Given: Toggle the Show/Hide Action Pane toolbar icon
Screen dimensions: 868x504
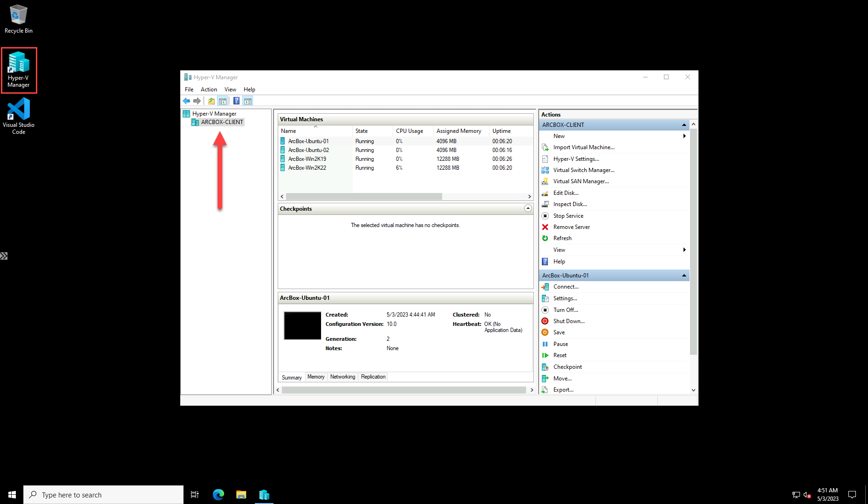Looking at the screenshot, I should pos(248,101).
